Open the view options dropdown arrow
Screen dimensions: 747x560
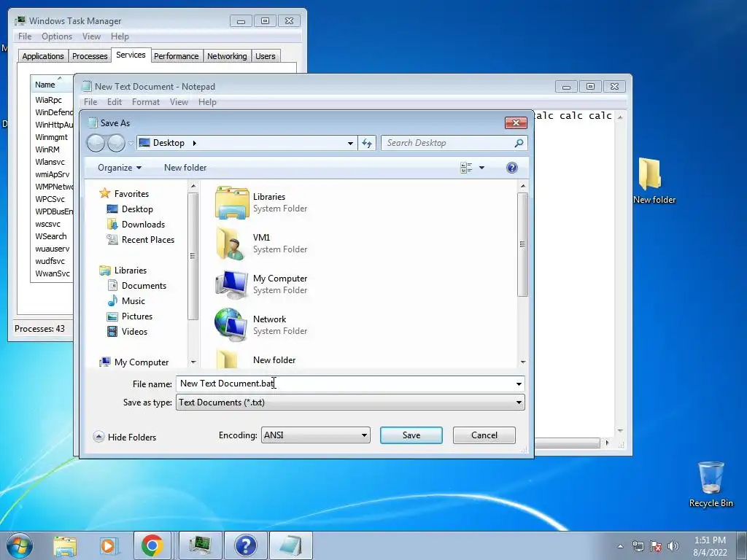point(481,168)
